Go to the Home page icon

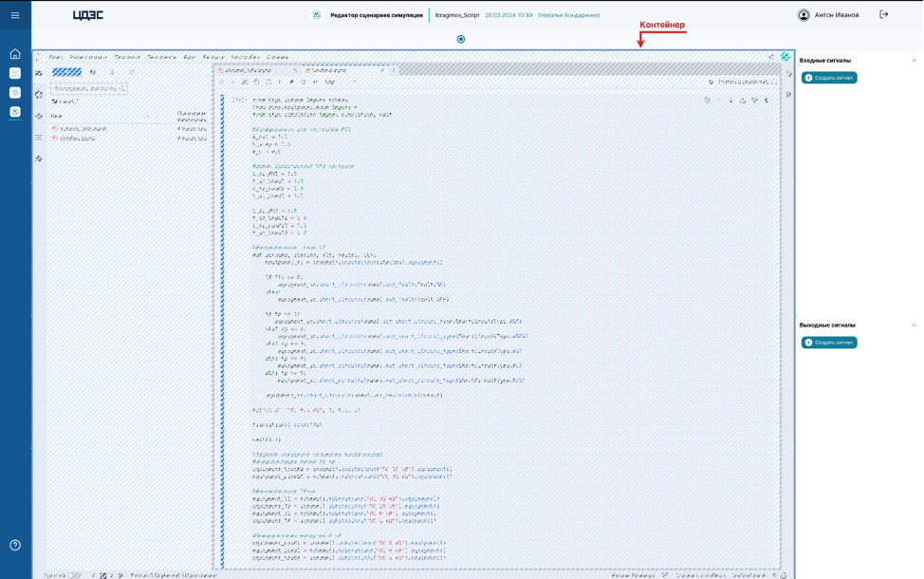(15, 54)
